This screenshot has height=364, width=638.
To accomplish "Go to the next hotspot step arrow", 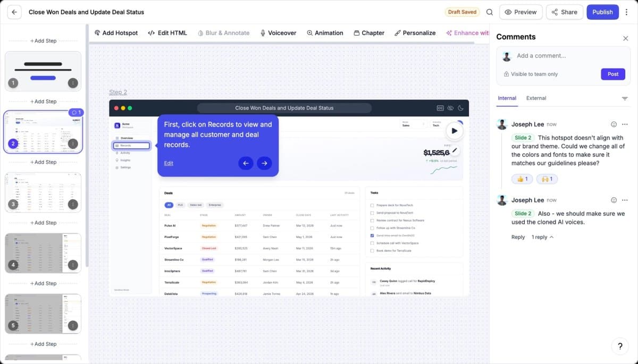I will tap(264, 163).
